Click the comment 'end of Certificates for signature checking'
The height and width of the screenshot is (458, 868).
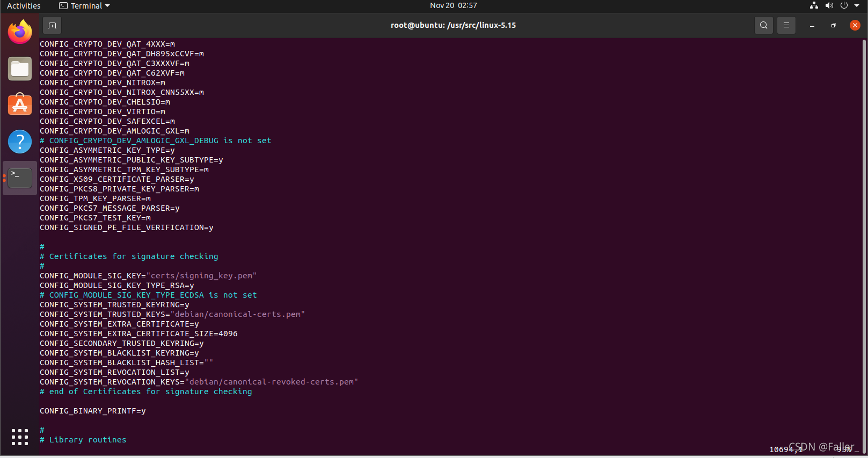[x=146, y=391]
